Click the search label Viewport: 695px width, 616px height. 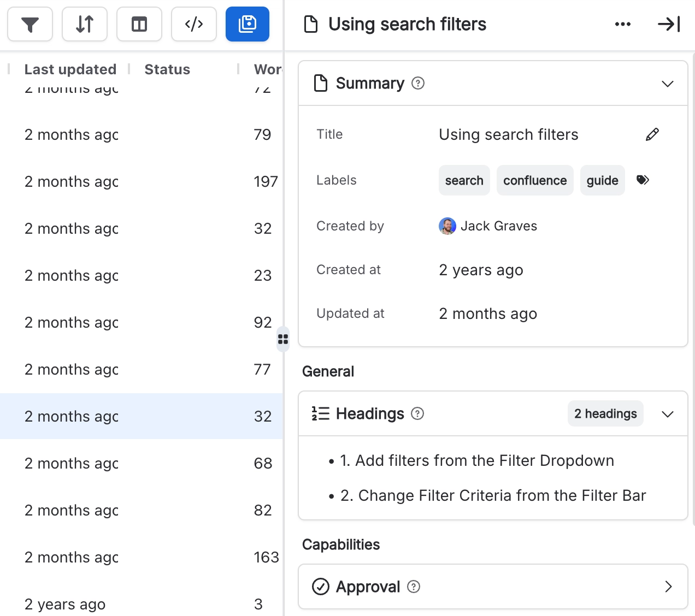tap(464, 180)
